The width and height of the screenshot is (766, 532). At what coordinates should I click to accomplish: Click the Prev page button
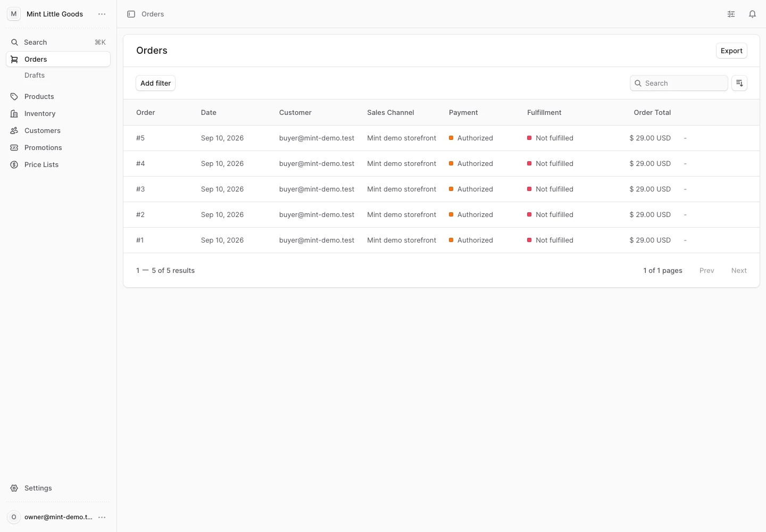pyautogui.click(x=706, y=270)
